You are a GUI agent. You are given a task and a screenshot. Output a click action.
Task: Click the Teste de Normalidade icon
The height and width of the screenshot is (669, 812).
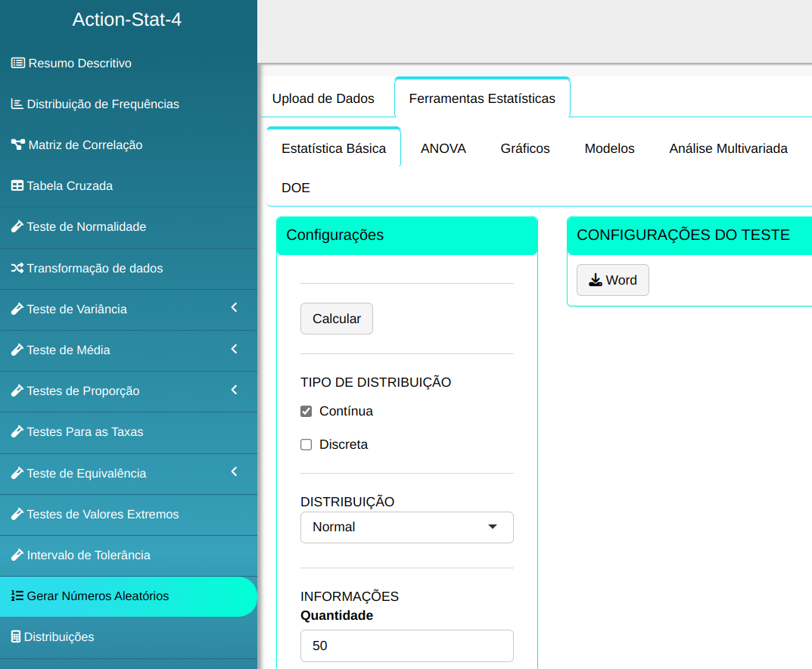click(17, 226)
